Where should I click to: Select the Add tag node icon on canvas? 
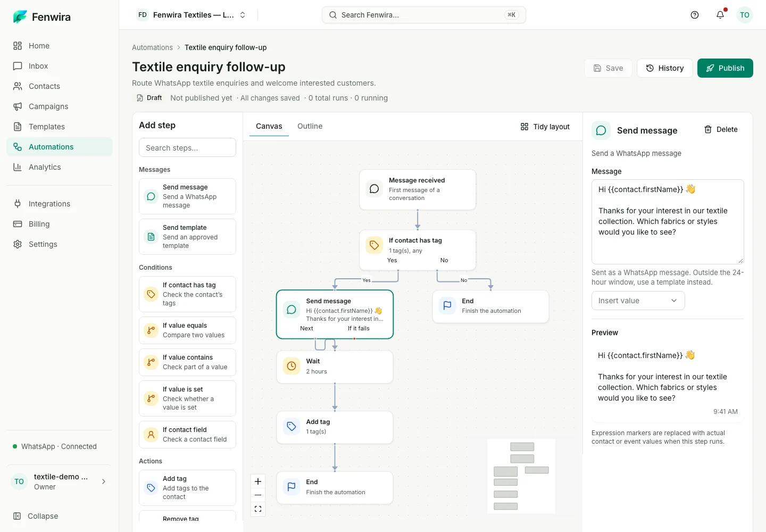(292, 426)
